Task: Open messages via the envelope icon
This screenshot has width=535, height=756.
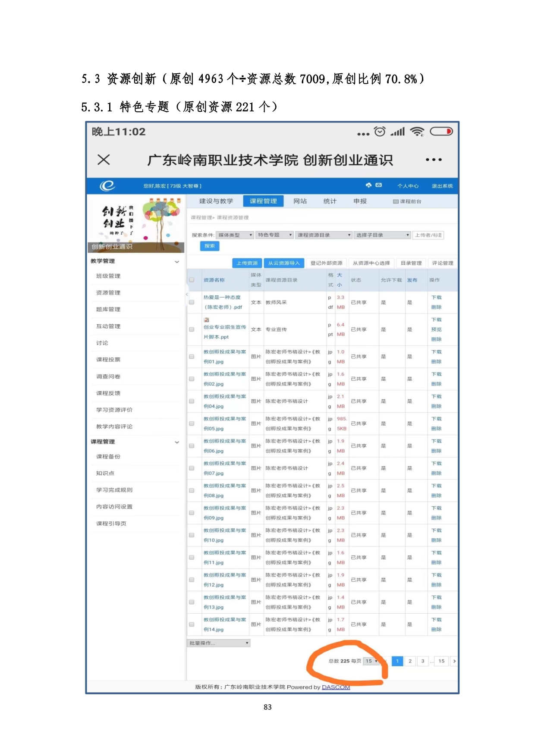Action: (378, 185)
